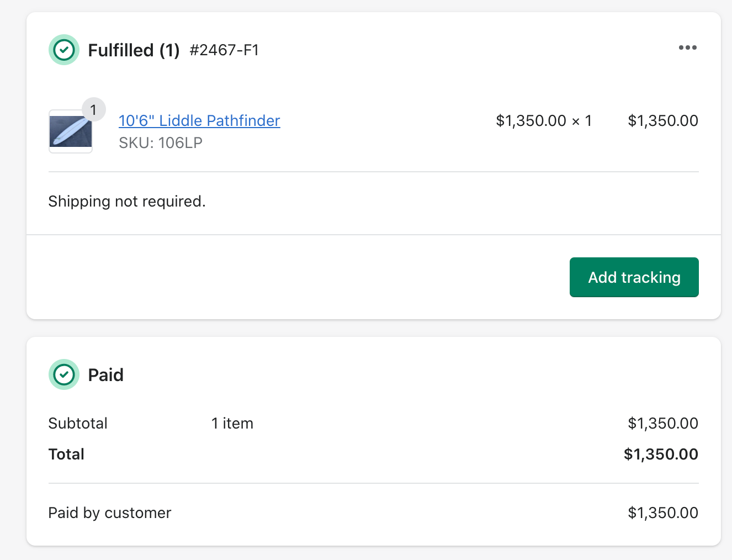This screenshot has height=560, width=732.
Task: Click the quantity badge on product thumbnail
Action: pyautogui.click(x=93, y=110)
